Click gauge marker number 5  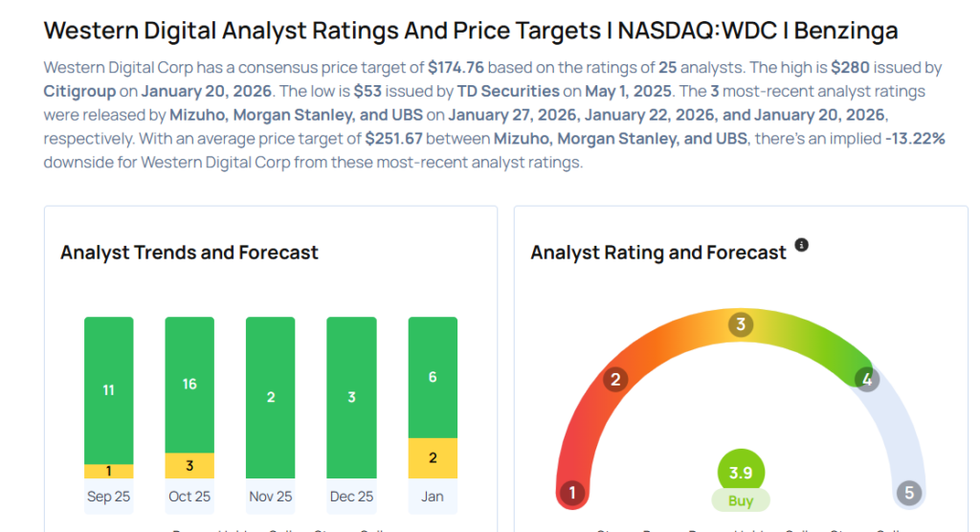point(908,494)
